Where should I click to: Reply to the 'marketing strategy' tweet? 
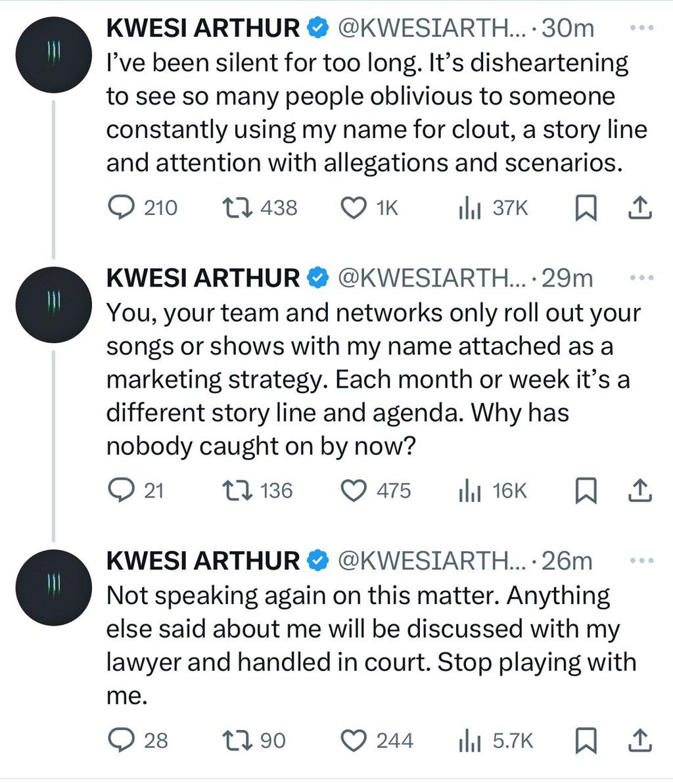[x=120, y=491]
